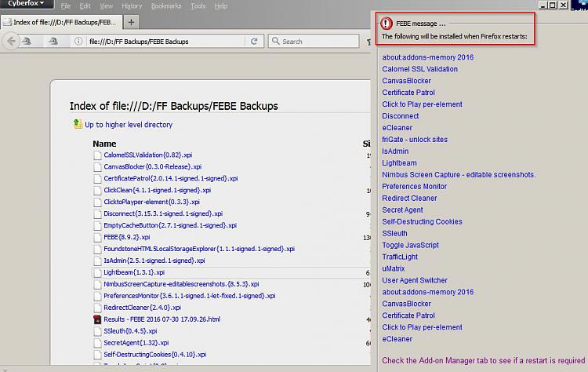588x372 pixels.
Task: Click 'Nimbus Screen Capture - editable screenshots.' entry
Action: (459, 175)
